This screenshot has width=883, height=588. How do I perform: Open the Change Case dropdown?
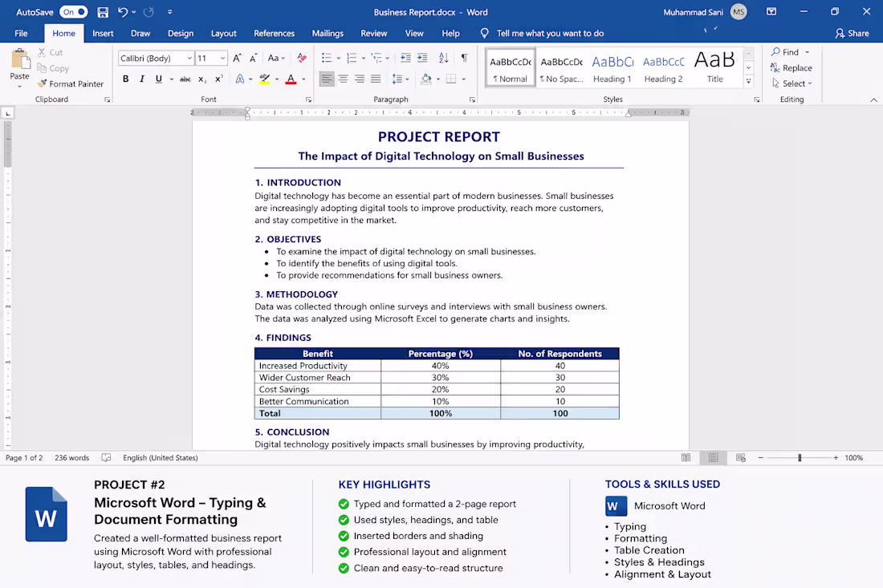[x=276, y=58]
